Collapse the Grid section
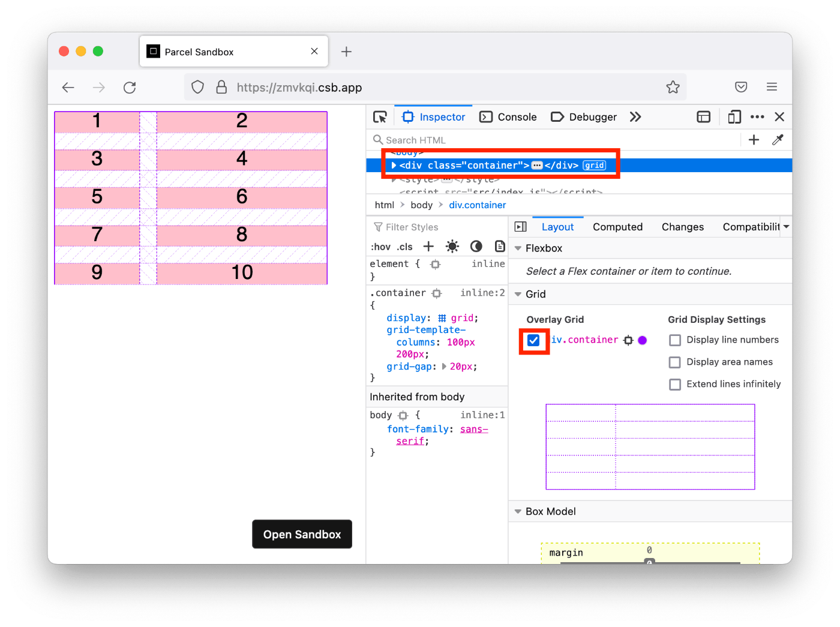This screenshot has height=627, width=840. click(518, 295)
